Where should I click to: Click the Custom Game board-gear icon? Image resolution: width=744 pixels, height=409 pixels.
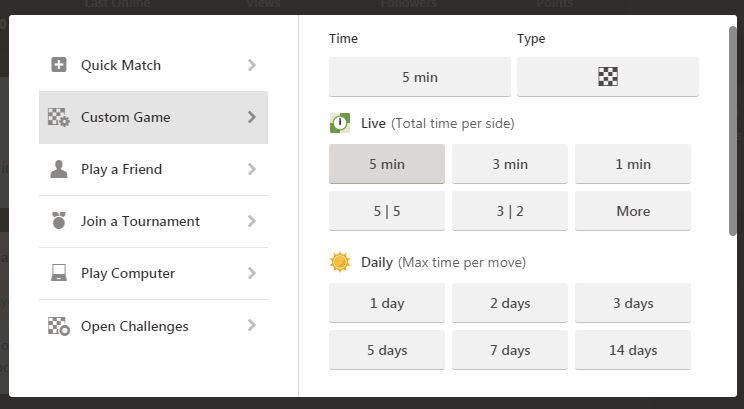pyautogui.click(x=58, y=117)
